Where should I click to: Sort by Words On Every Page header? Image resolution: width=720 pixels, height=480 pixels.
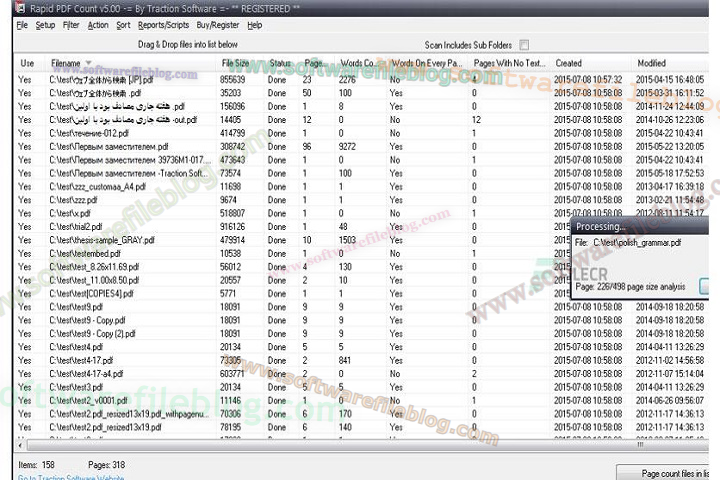[427, 63]
